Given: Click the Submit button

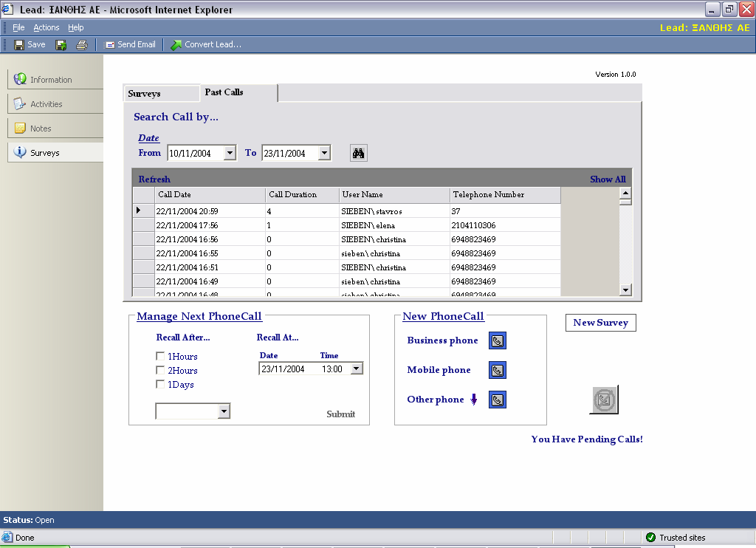Looking at the screenshot, I should point(341,414).
